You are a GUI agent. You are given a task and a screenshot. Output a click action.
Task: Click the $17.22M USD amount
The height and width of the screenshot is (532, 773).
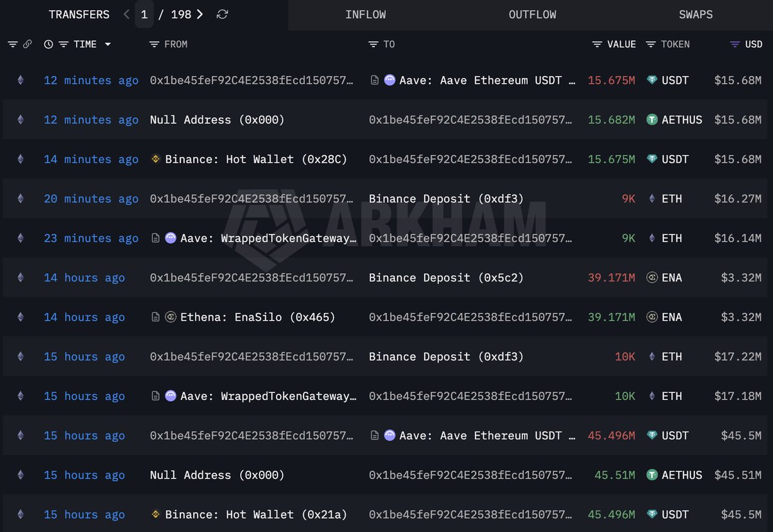coord(738,356)
